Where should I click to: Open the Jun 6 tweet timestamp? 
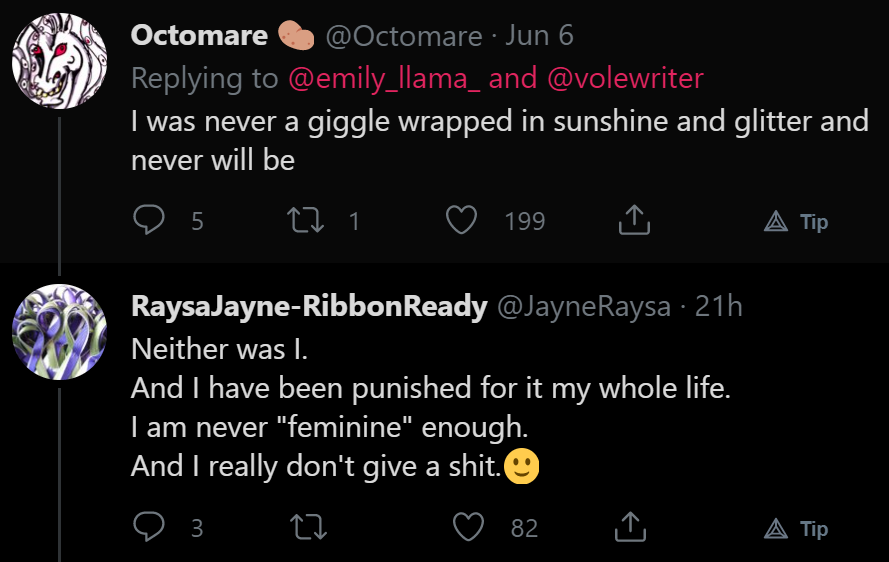539,35
